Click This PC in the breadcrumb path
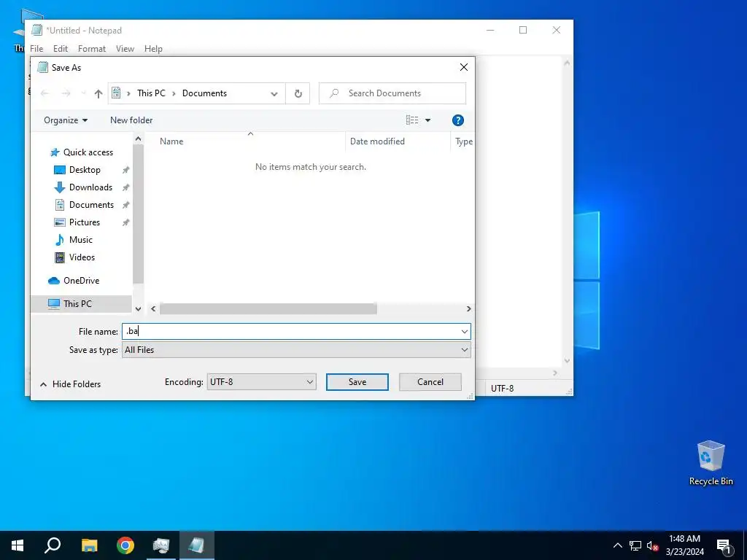This screenshot has height=560, width=747. 151,93
